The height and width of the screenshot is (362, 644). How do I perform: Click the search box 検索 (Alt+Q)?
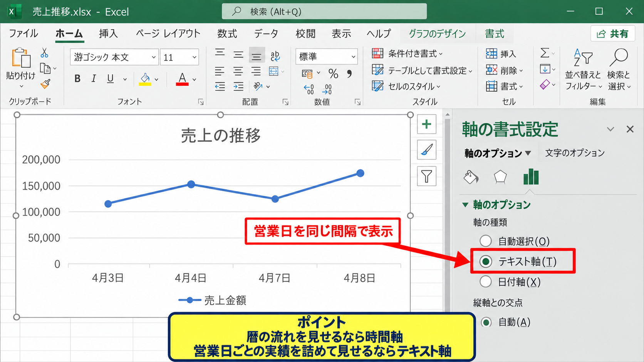tap(324, 12)
